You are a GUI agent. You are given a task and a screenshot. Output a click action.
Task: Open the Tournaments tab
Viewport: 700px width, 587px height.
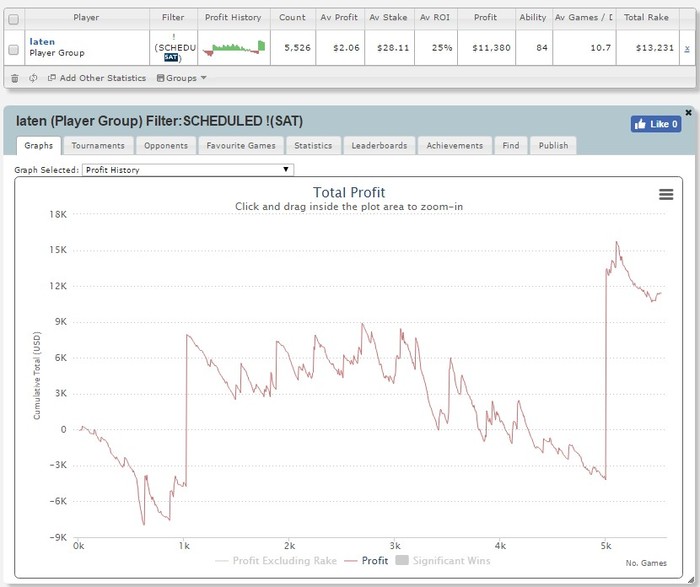(x=98, y=146)
